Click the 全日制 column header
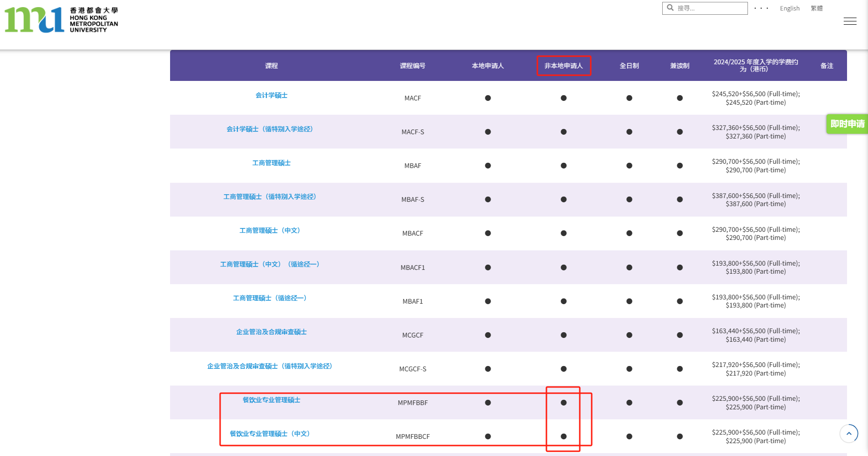Image resolution: width=868 pixels, height=456 pixels. click(x=629, y=66)
